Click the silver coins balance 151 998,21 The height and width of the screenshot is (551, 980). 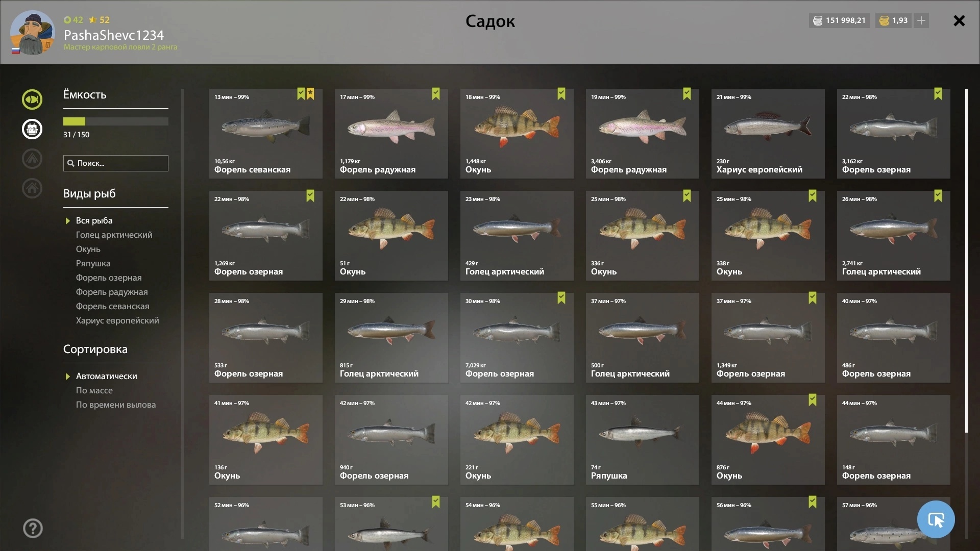839,20
